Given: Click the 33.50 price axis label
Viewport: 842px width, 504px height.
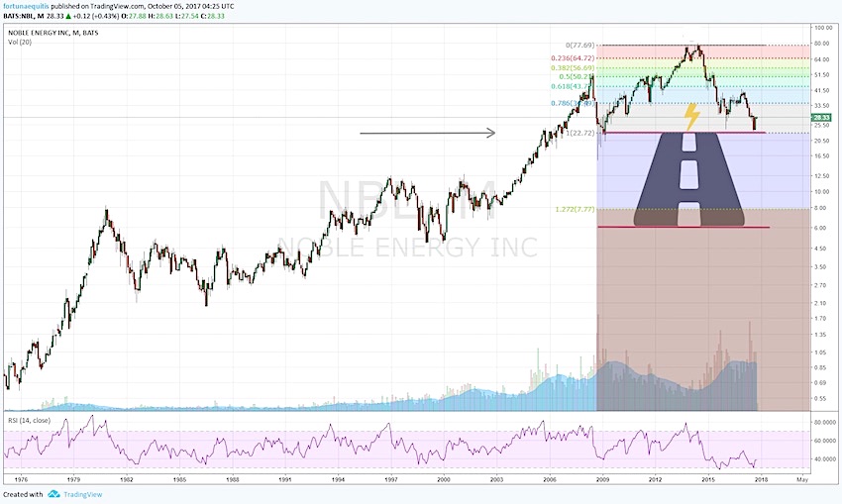Looking at the screenshot, I should 821,106.
